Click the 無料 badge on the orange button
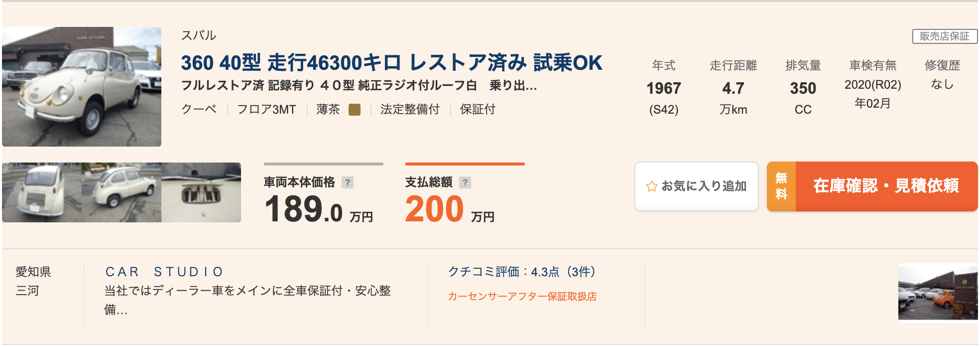This screenshot has width=980, height=347. coord(781,186)
